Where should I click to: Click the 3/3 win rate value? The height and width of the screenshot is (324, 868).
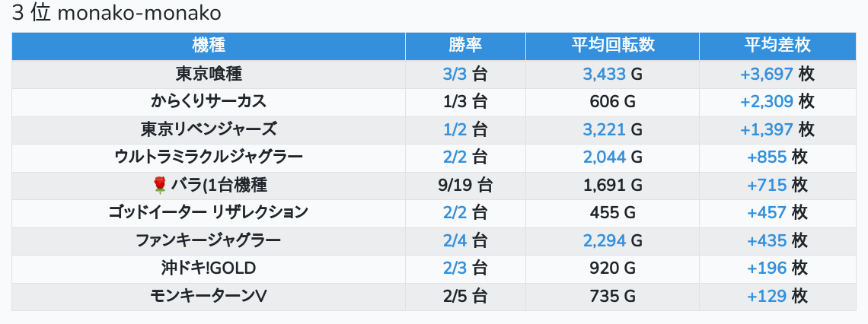pyautogui.click(x=455, y=74)
